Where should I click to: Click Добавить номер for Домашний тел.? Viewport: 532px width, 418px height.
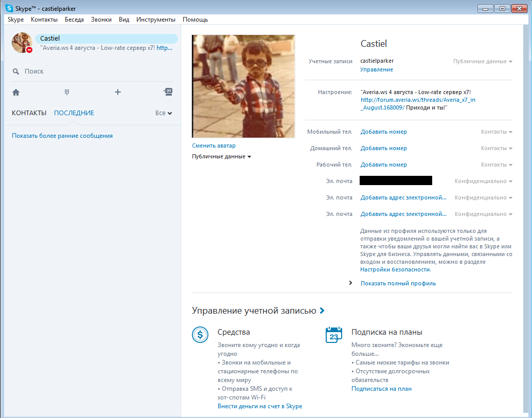(383, 148)
